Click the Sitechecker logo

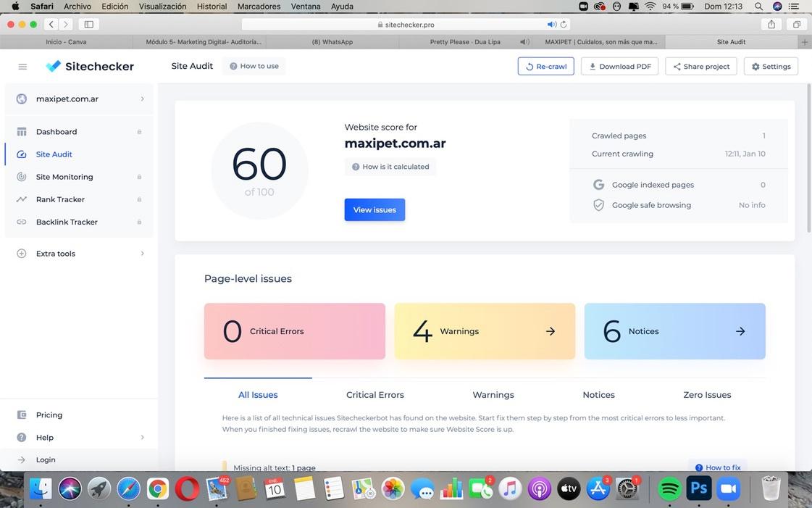(90, 66)
